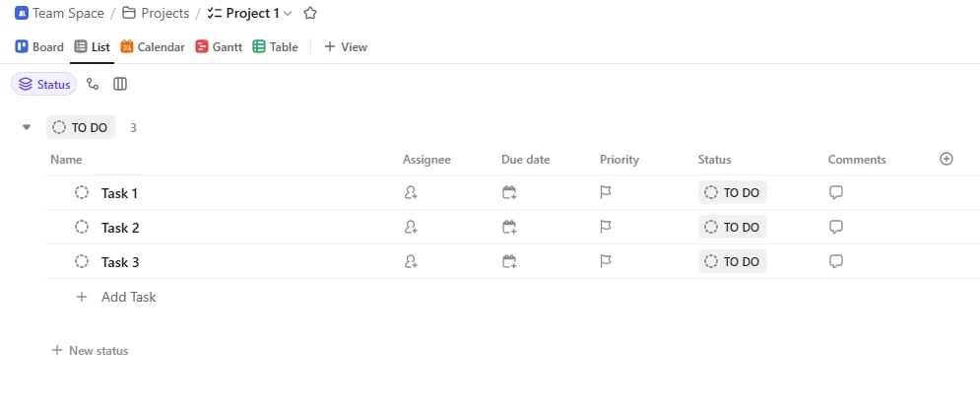
Task: Open comments for Task 1
Action: click(x=836, y=193)
